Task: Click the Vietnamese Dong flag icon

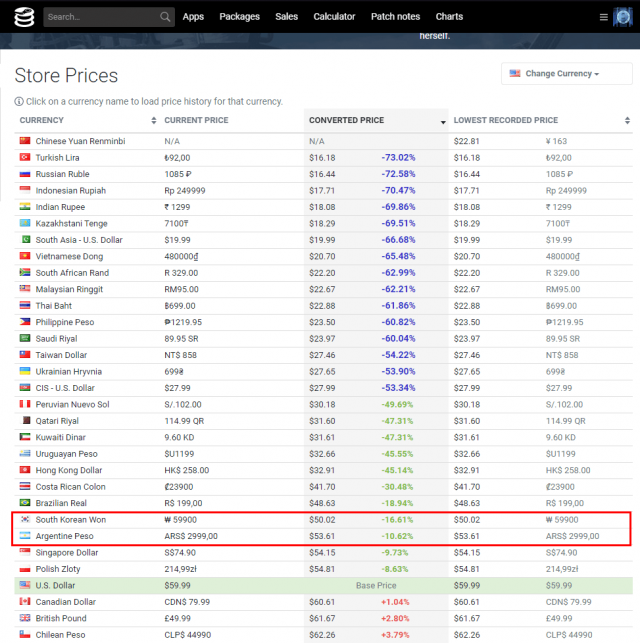Action: point(25,256)
